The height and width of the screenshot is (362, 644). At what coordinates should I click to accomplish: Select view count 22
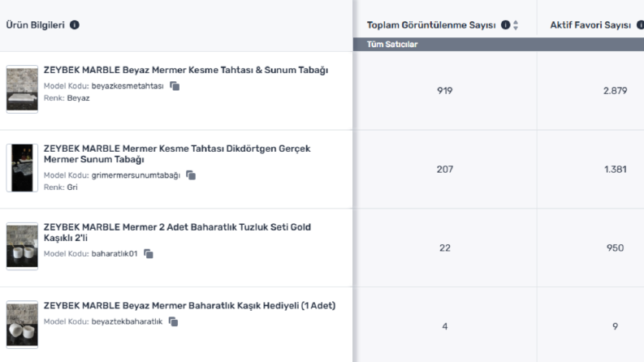pyautogui.click(x=445, y=248)
